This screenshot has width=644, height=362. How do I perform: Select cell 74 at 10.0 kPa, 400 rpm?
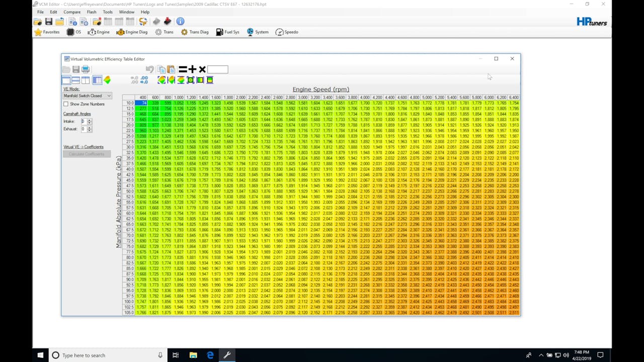click(x=141, y=103)
